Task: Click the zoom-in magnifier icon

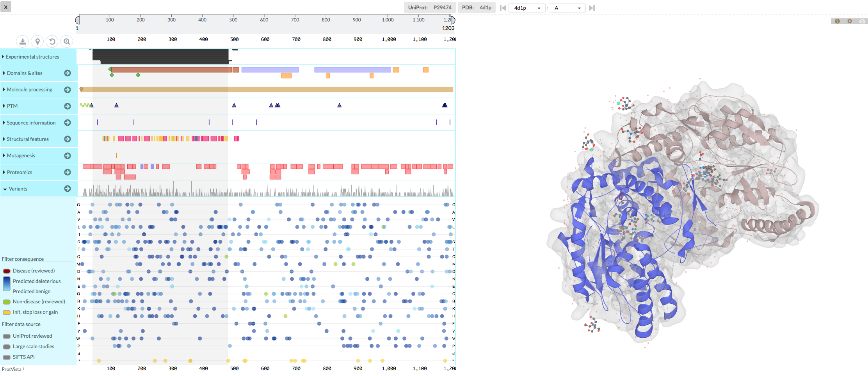Action: (67, 41)
